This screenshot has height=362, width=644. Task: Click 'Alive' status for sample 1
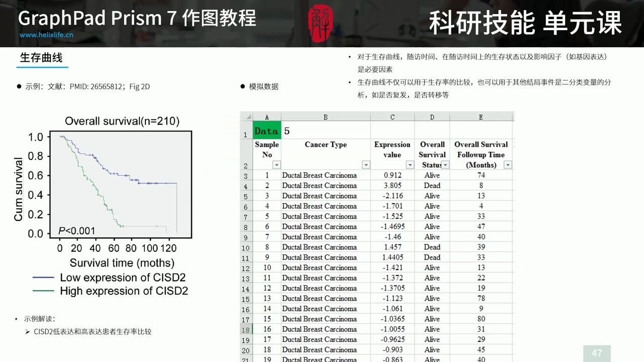[432, 175]
